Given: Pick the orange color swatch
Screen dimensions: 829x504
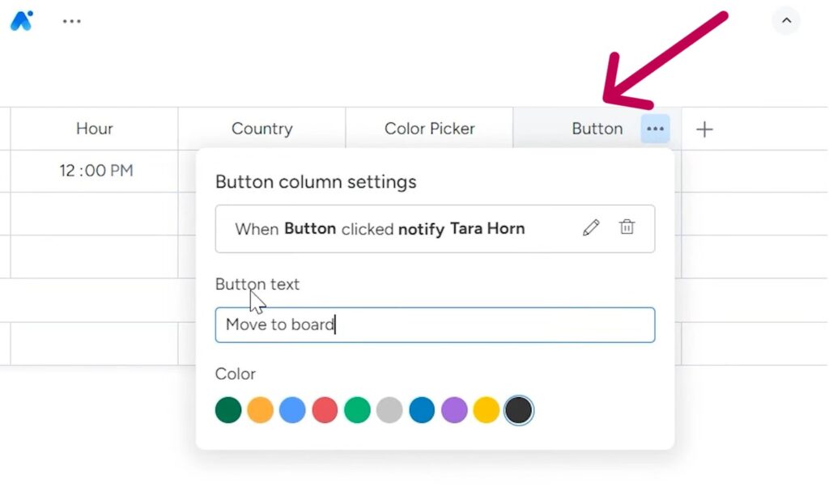Looking at the screenshot, I should click(x=260, y=410).
